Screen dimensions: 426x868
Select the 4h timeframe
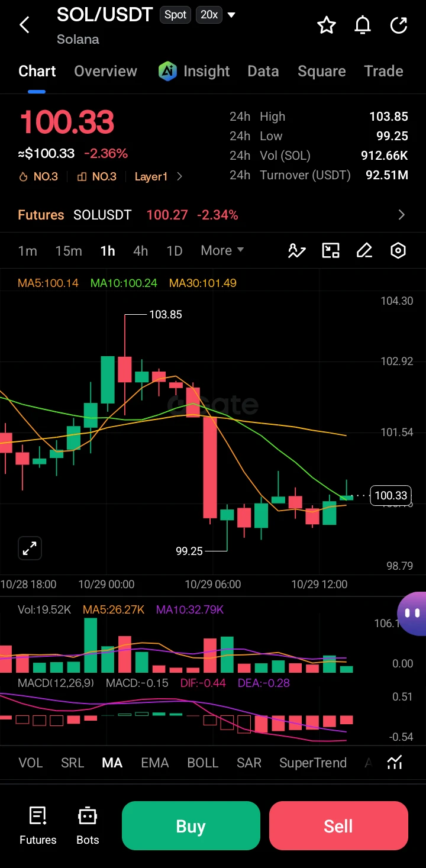coord(141,251)
